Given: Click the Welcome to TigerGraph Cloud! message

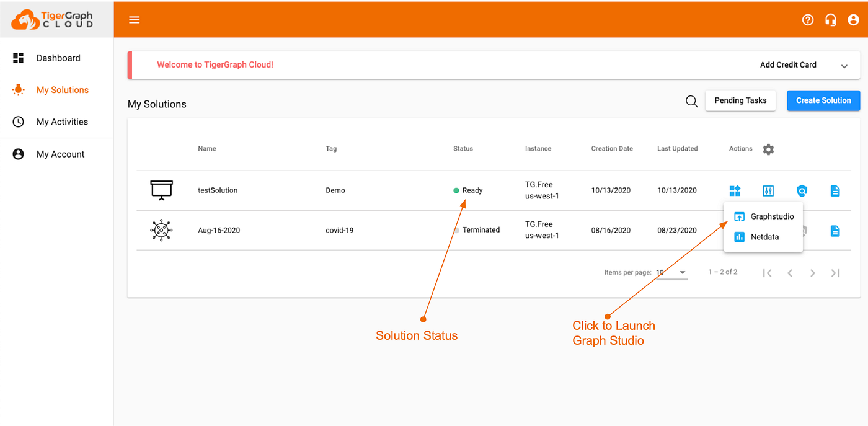Looking at the screenshot, I should 215,64.
